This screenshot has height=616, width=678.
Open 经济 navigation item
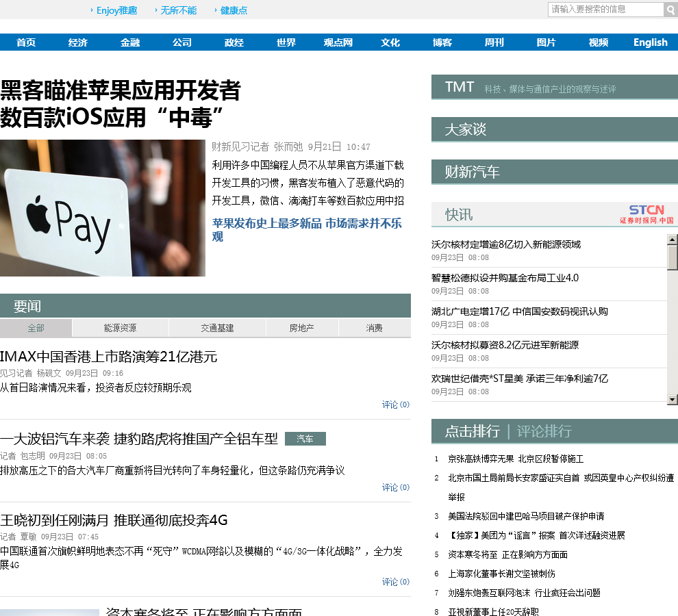(x=78, y=42)
